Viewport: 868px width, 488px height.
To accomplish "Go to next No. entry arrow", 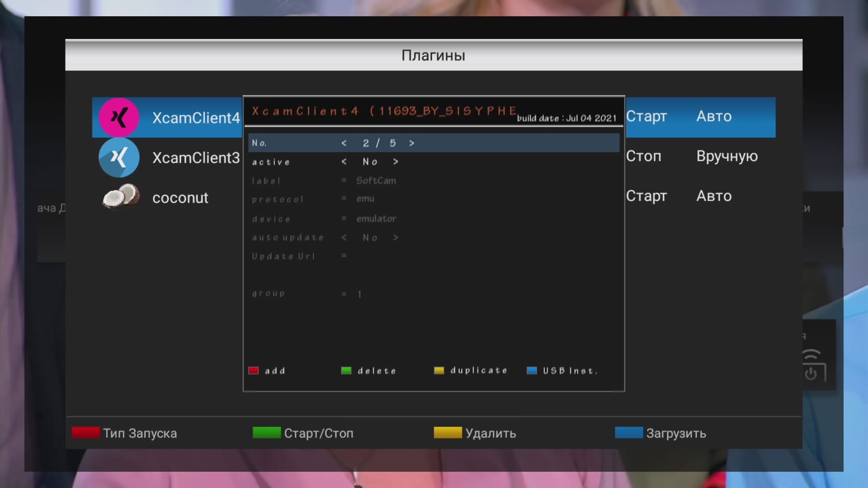I will (x=411, y=143).
